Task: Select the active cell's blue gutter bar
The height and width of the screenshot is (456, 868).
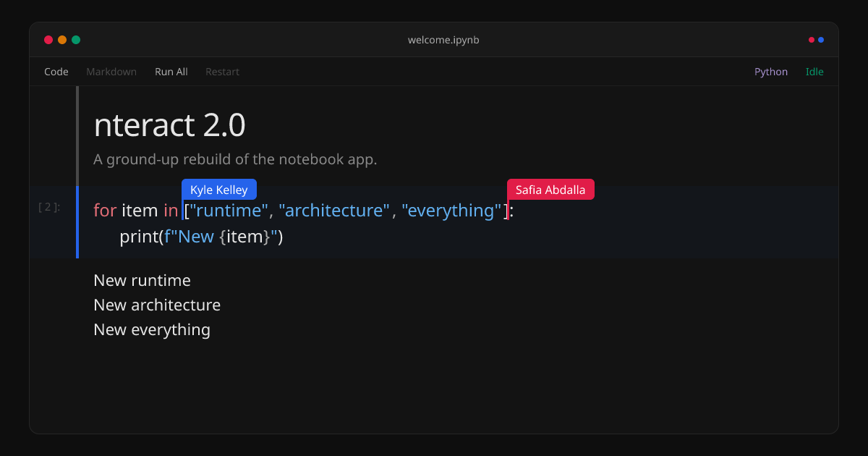Action: (x=77, y=222)
